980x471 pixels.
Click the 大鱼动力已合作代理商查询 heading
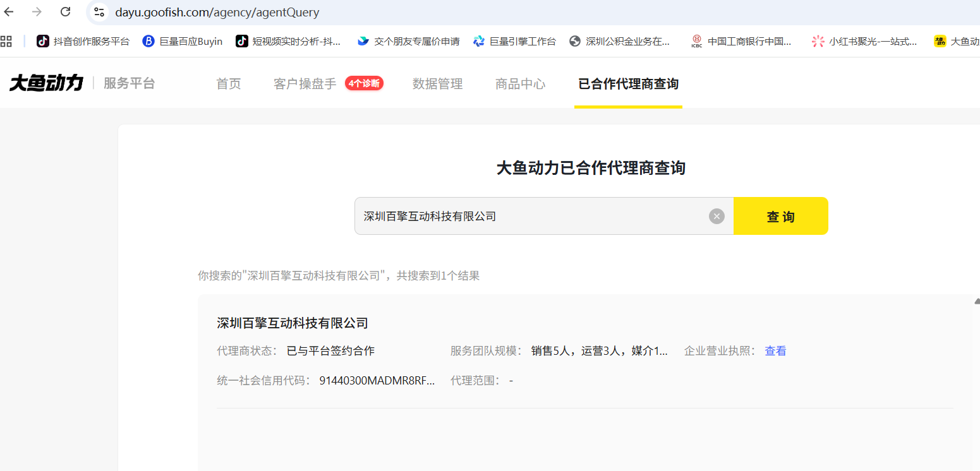click(x=591, y=168)
